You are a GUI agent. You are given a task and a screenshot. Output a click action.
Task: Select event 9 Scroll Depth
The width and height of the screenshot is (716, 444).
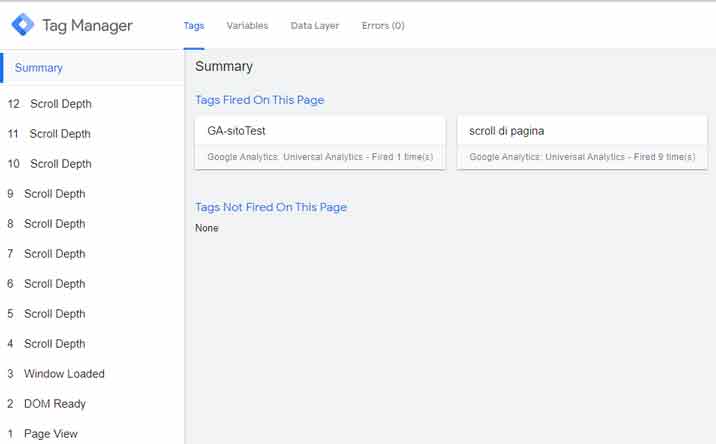(x=92, y=194)
